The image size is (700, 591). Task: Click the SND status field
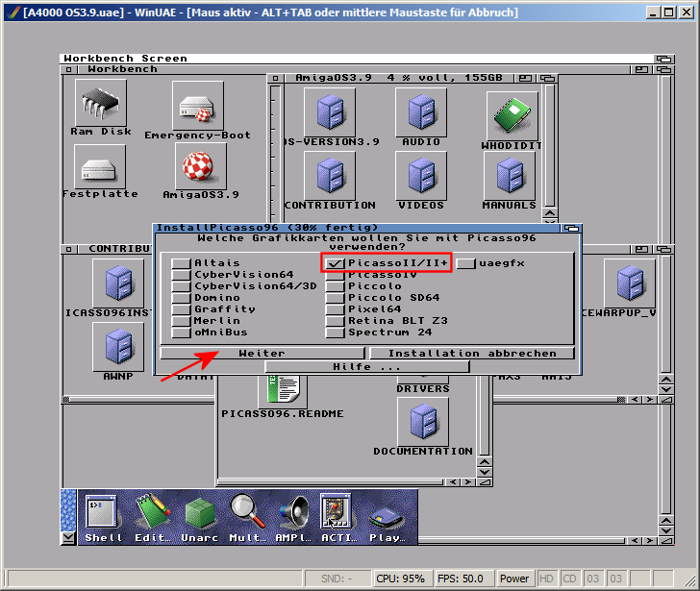337,579
